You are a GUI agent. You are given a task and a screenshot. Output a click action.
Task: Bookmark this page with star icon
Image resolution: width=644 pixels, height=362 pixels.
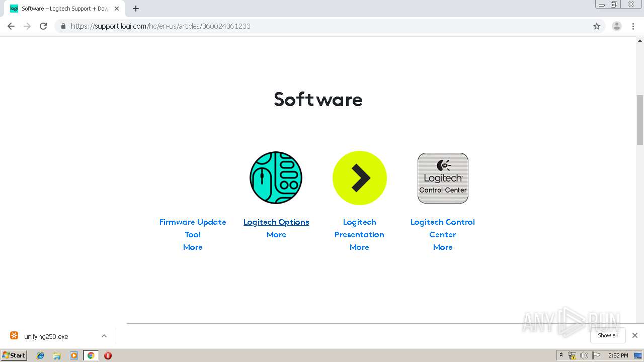[x=597, y=26]
